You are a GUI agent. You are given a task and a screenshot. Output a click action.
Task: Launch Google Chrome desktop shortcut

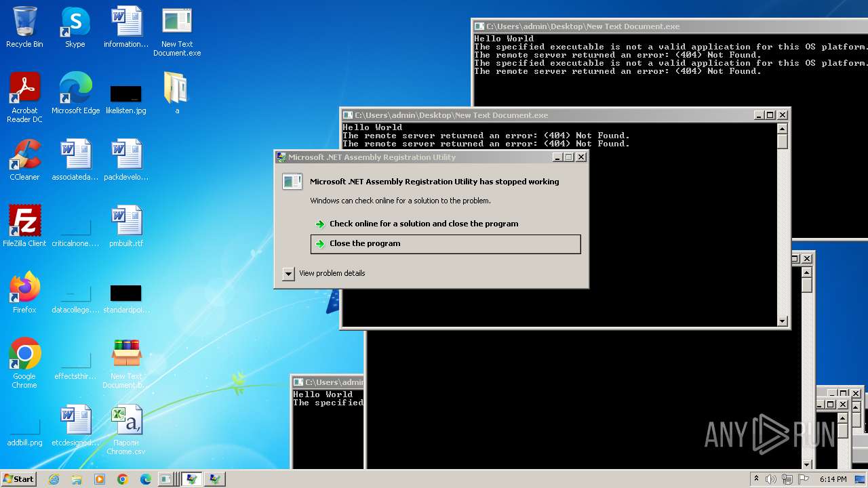[x=24, y=363]
